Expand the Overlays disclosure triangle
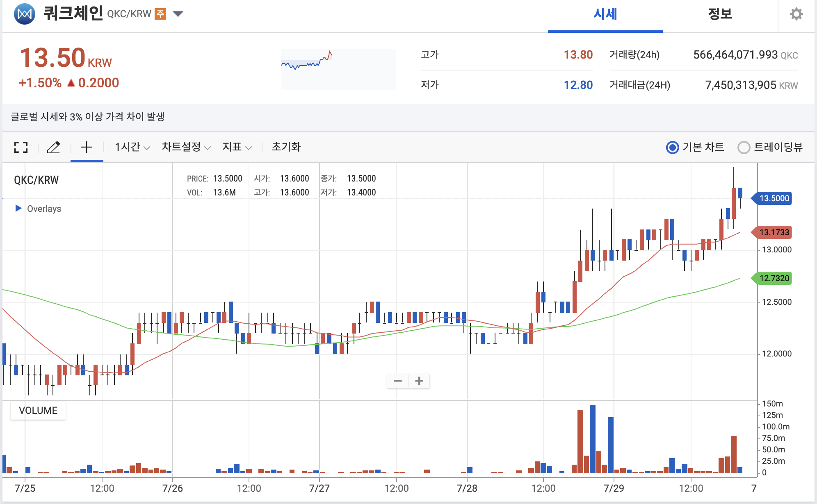817x504 pixels. pos(18,208)
